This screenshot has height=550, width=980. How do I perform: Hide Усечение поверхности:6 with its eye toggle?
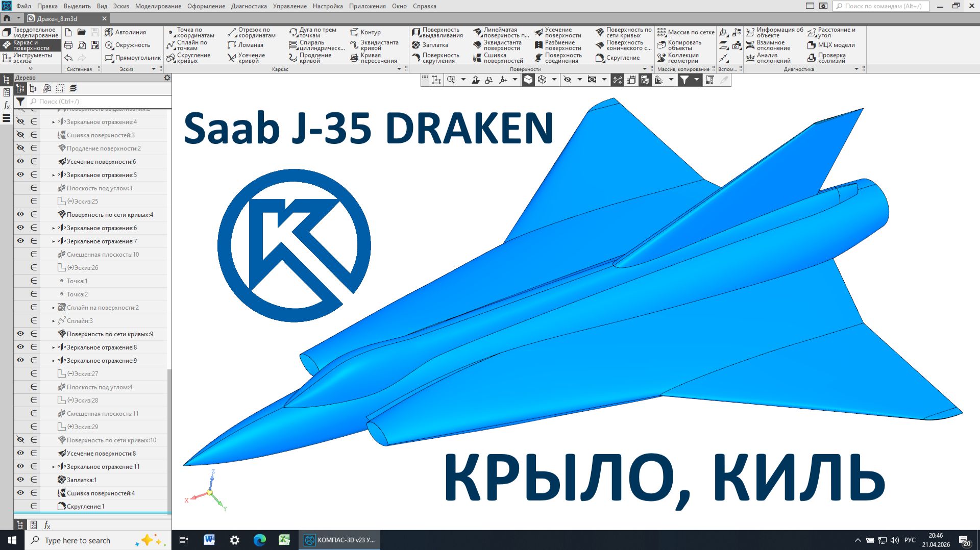pyautogui.click(x=19, y=161)
